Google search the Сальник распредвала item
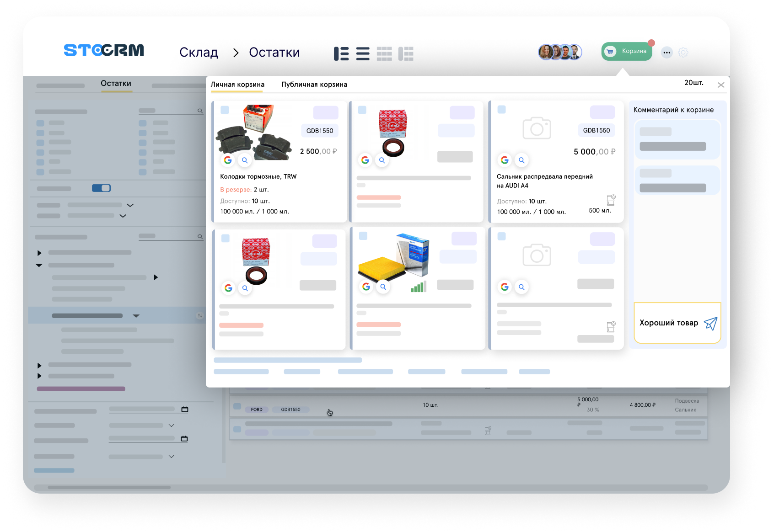Viewport: 774px width, 532px height. [x=505, y=160]
